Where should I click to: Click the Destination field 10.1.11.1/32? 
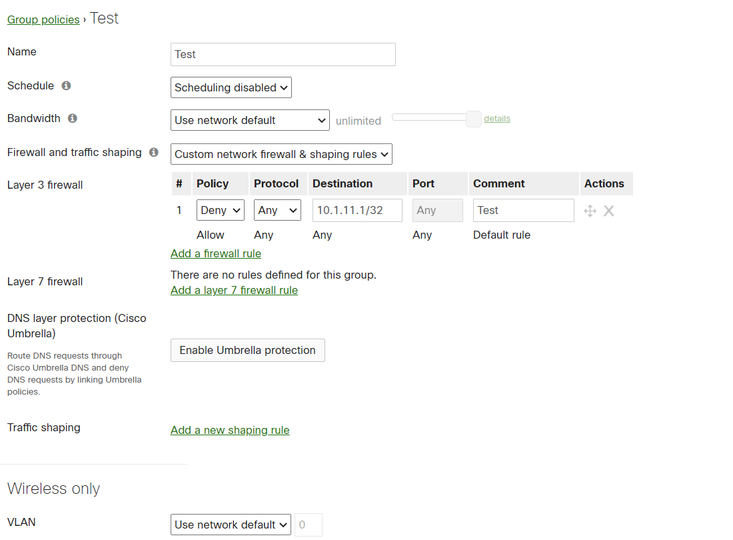[357, 211]
